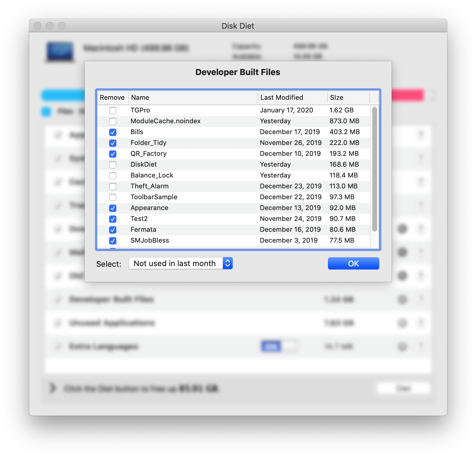Screen dimensions: 476x456
Task: Toggle the Extra Languages ON switch
Action: (279, 347)
